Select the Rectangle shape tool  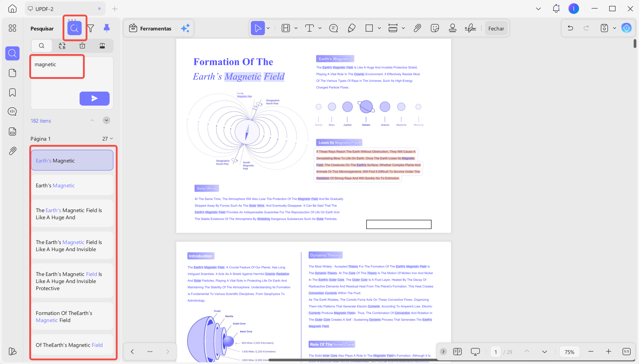coord(369,28)
